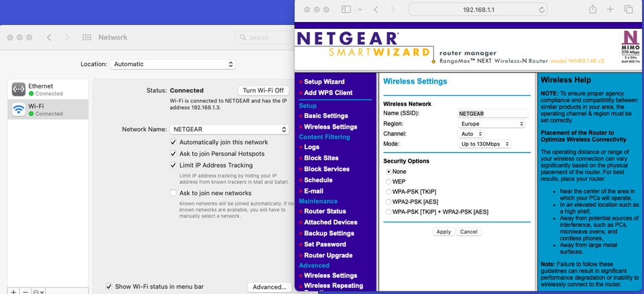Go back in Safari
This screenshot has width=644, height=294.
(x=376, y=9)
